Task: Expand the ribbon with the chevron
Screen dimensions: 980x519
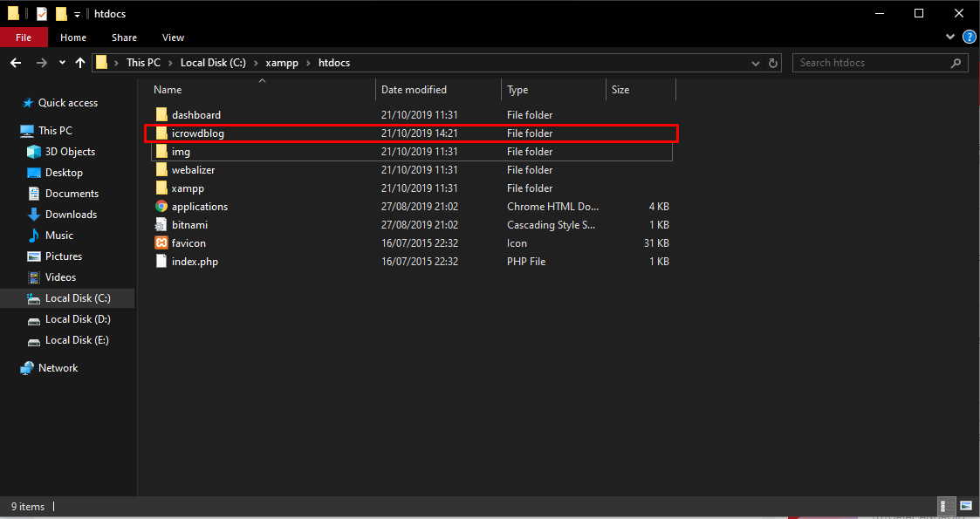Action: tap(950, 38)
